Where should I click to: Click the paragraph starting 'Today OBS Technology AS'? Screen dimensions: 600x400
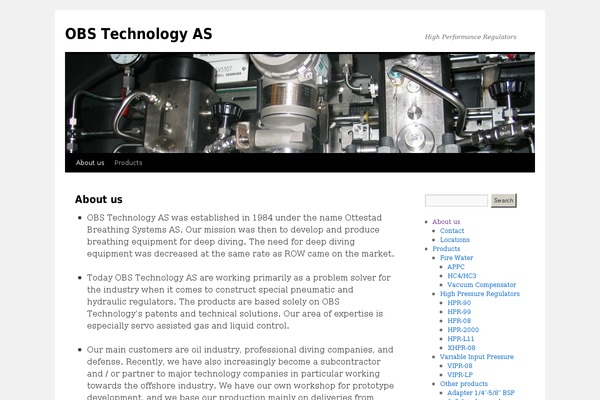click(239, 302)
